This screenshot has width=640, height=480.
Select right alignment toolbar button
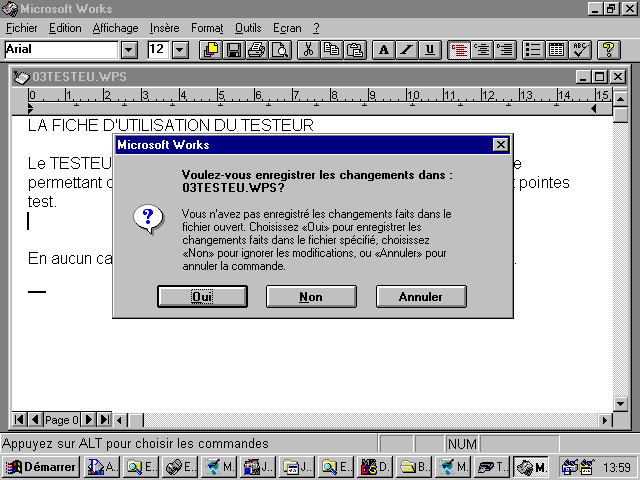point(505,50)
